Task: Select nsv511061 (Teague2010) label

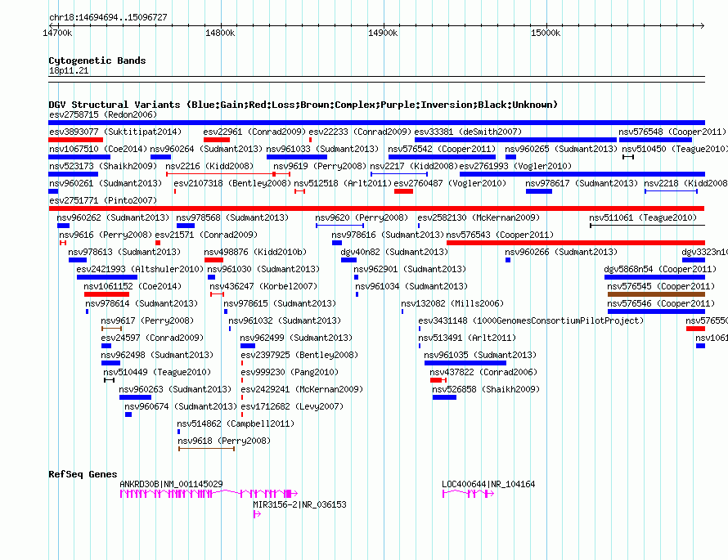Action: pyautogui.click(x=643, y=217)
